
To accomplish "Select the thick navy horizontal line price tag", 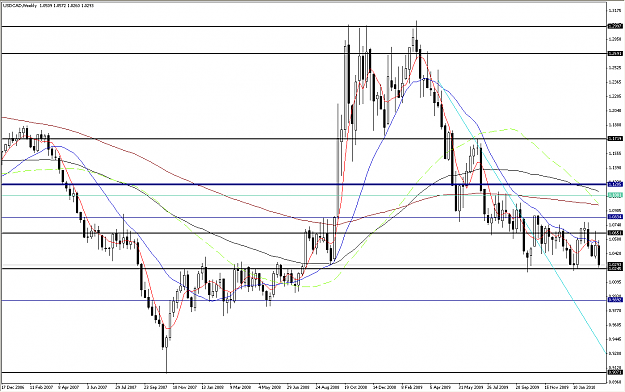I will pos(615,184).
